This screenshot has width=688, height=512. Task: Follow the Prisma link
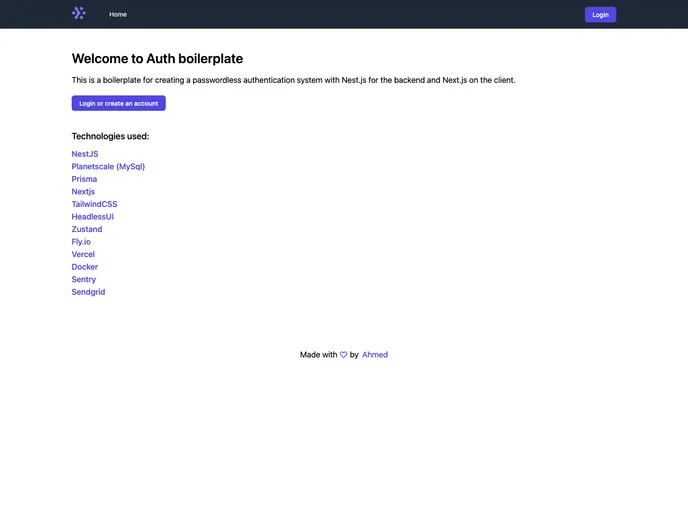[84, 179]
